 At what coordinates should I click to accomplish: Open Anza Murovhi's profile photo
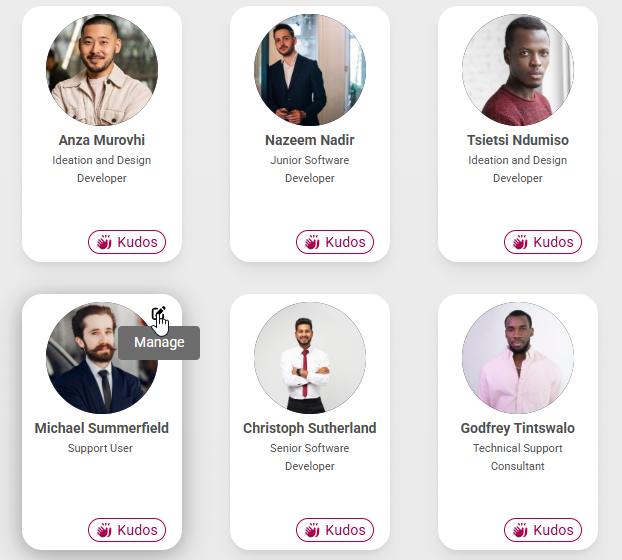pyautogui.click(x=102, y=70)
